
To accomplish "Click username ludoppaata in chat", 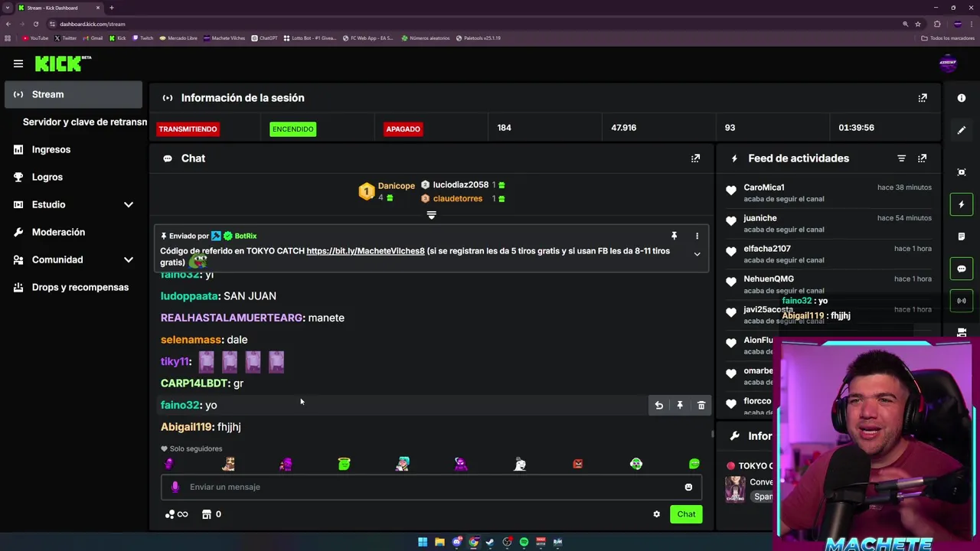I will point(189,296).
